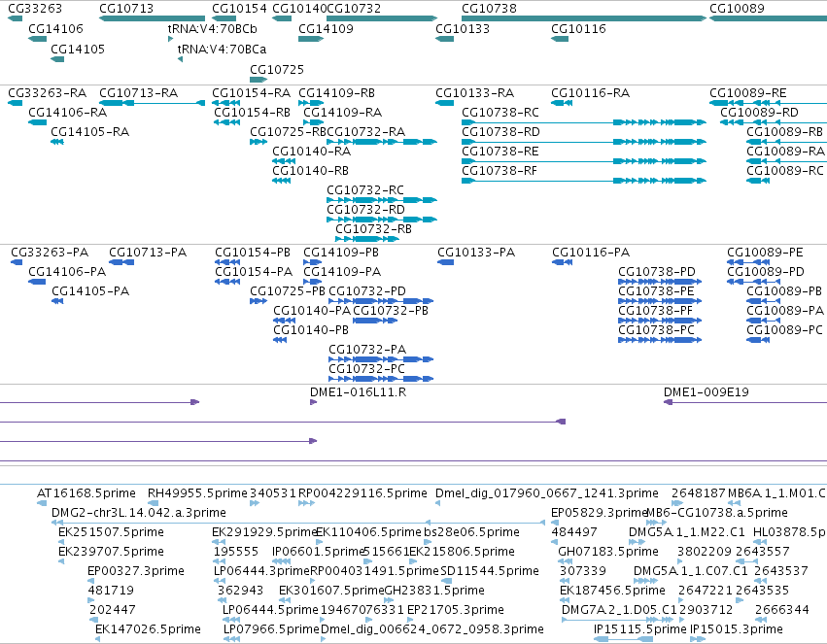The height and width of the screenshot is (644, 827).
Task: Click the LP07966.5prime EST label
Action: pyautogui.click(x=271, y=629)
